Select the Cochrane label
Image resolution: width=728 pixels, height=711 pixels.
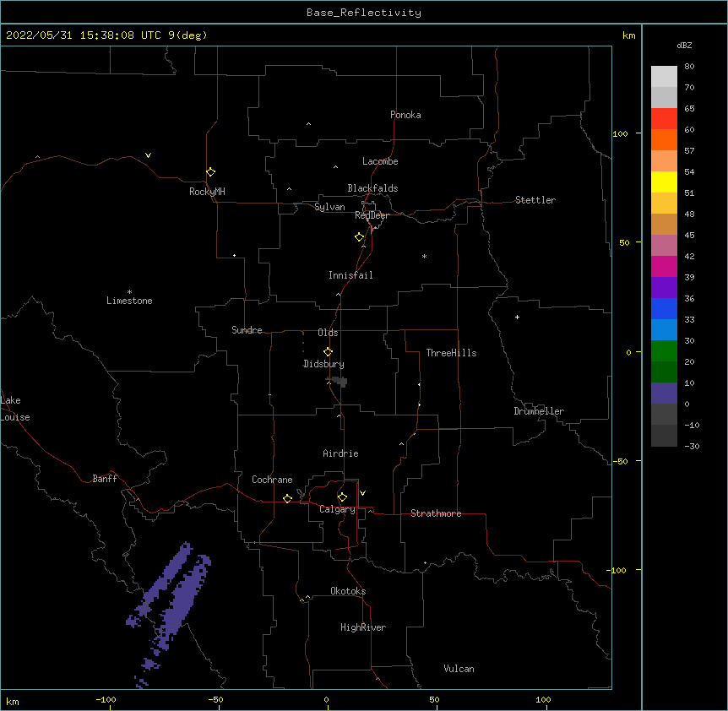272,480
